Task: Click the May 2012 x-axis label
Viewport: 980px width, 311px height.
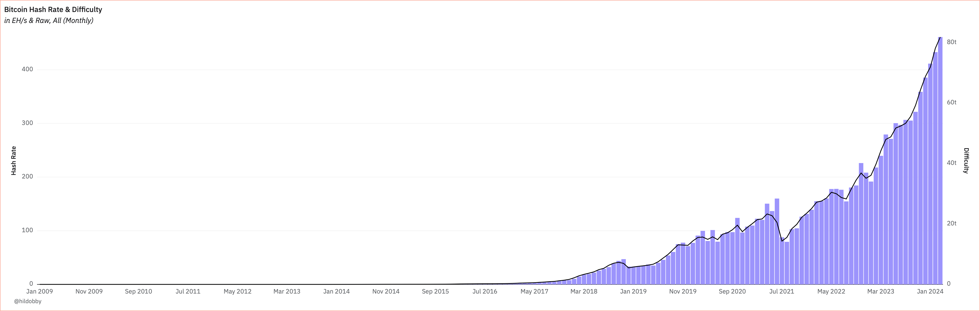Action: 237,292
